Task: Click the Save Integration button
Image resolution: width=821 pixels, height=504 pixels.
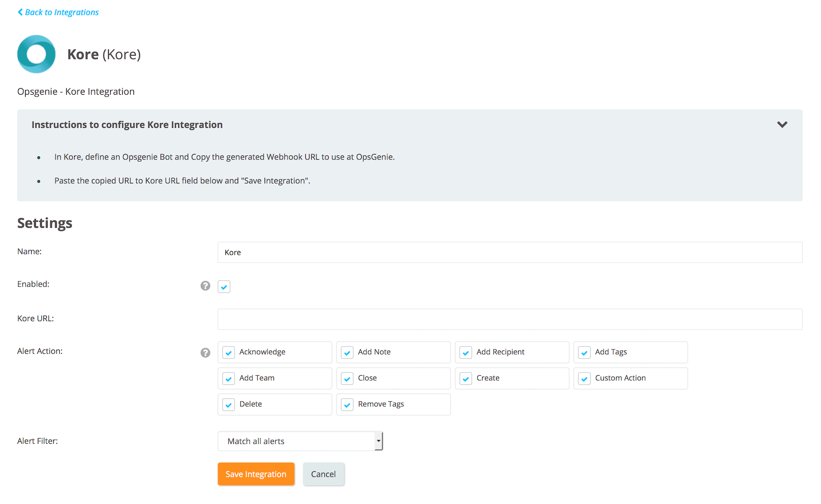Action: pyautogui.click(x=256, y=474)
